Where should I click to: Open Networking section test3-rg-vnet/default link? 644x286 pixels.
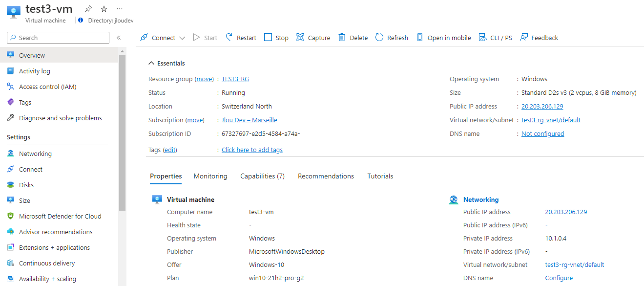pyautogui.click(x=575, y=264)
